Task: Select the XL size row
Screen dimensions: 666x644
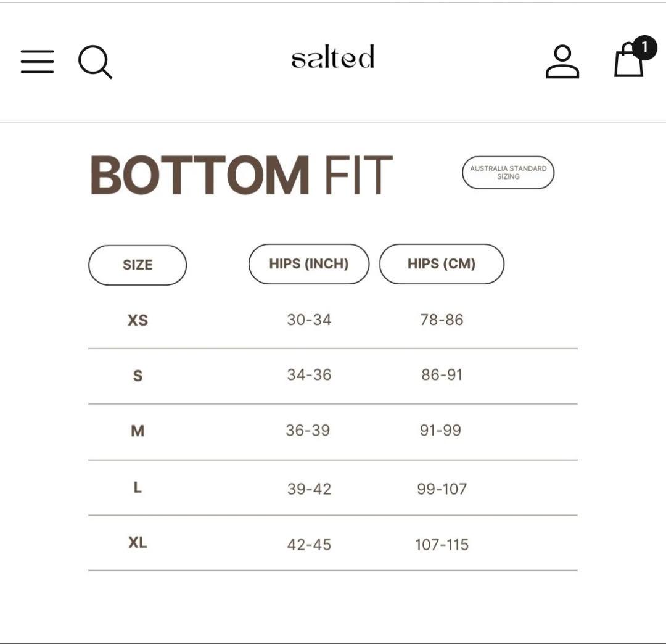Action: (x=138, y=544)
